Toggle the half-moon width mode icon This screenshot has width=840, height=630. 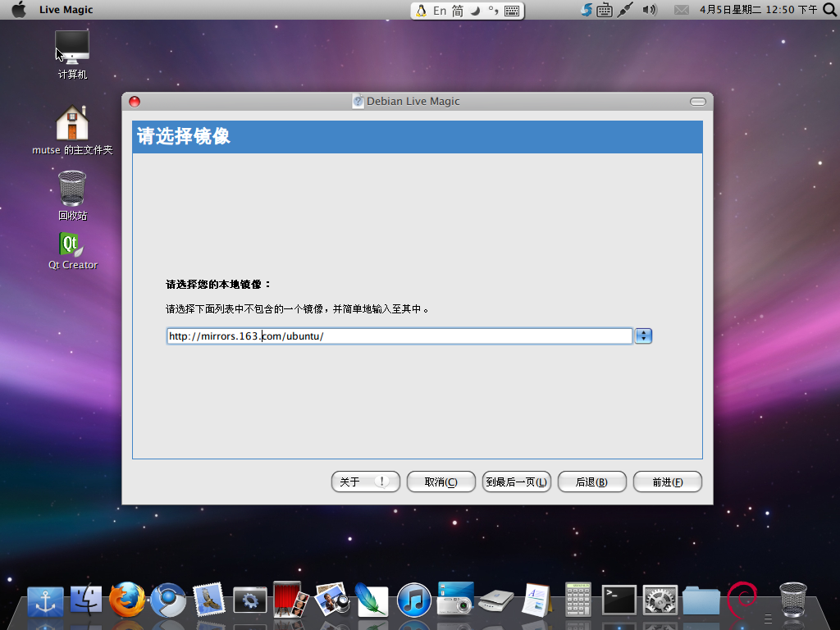coord(475,11)
